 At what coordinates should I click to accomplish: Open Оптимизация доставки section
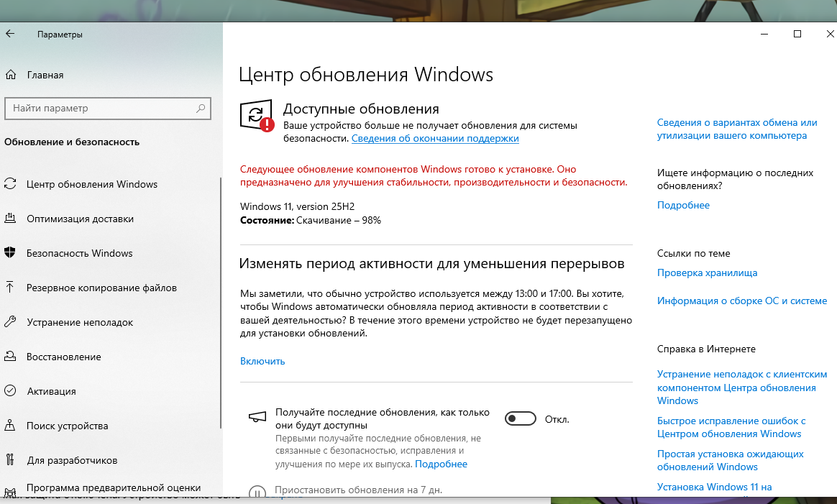[x=80, y=219]
